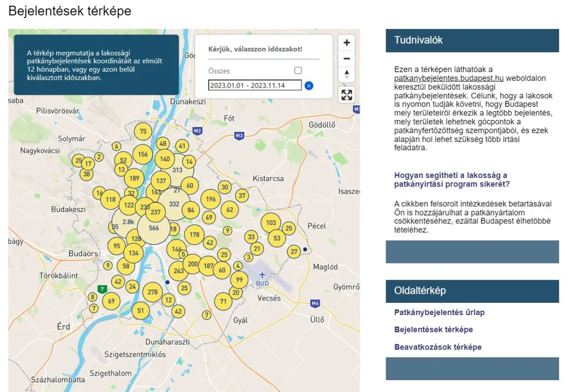Screen dimensions: 570x392
Task: Zoom in on the map
Action: (347, 43)
